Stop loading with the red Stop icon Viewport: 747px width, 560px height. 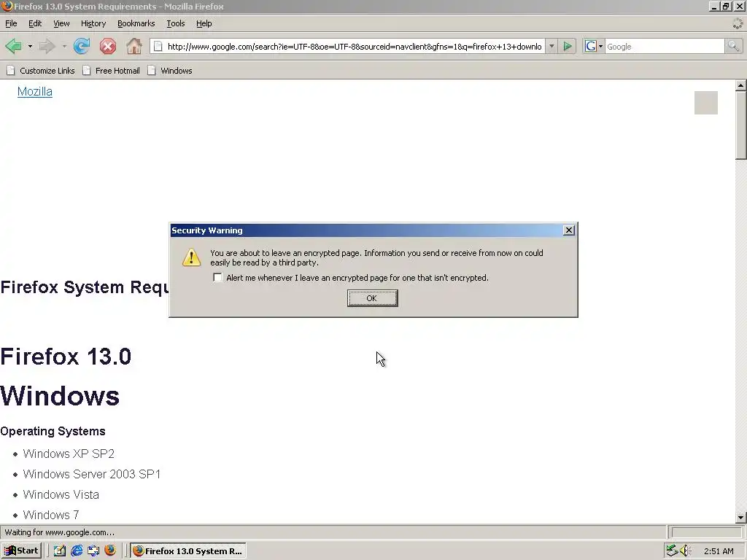click(x=108, y=46)
